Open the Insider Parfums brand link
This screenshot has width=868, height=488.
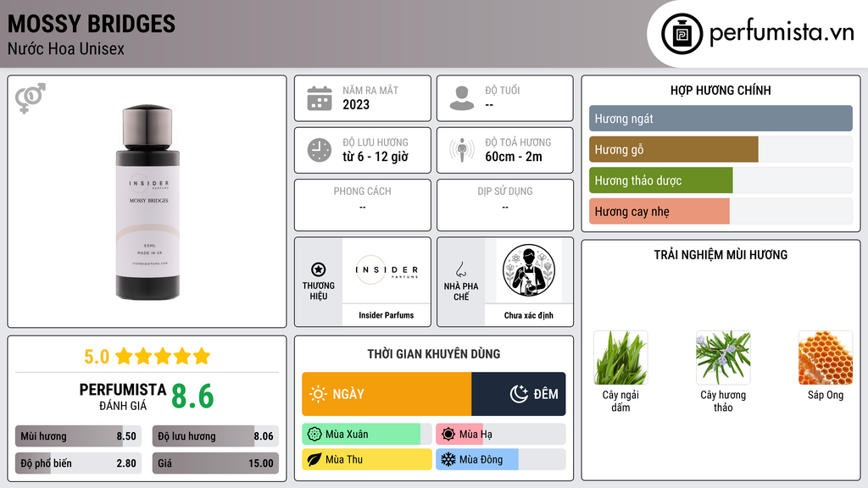[387, 315]
